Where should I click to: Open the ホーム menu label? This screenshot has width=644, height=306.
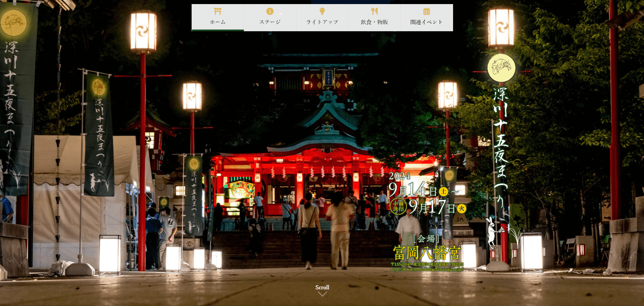coord(218,22)
